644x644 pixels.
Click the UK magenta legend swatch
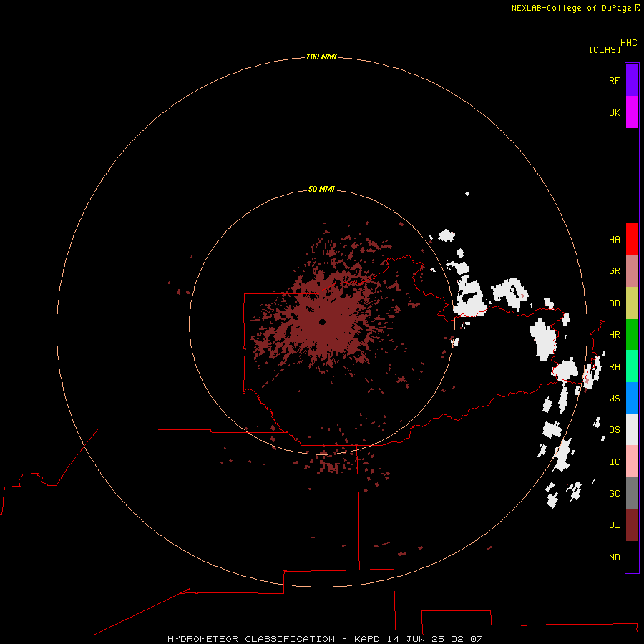coord(632,112)
